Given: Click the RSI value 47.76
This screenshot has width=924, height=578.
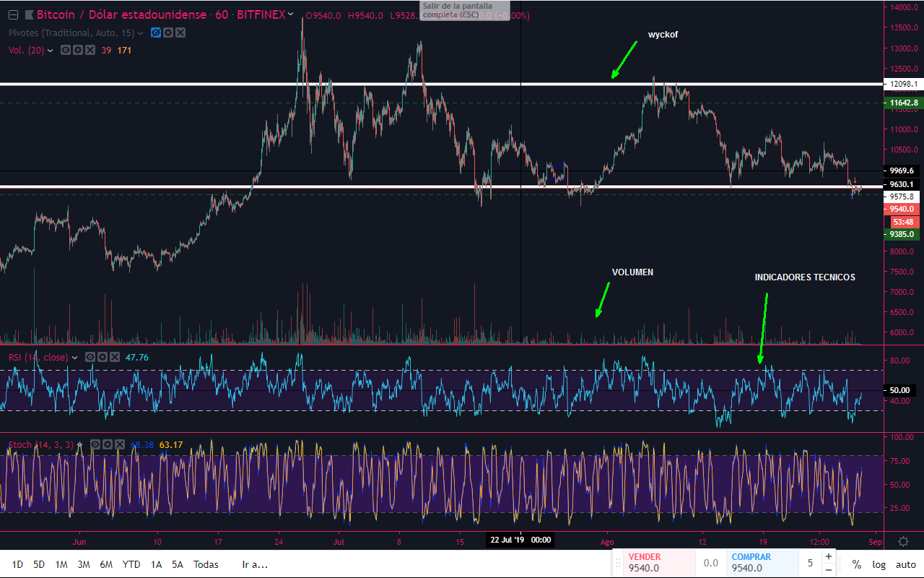Looking at the screenshot, I should pos(137,357).
